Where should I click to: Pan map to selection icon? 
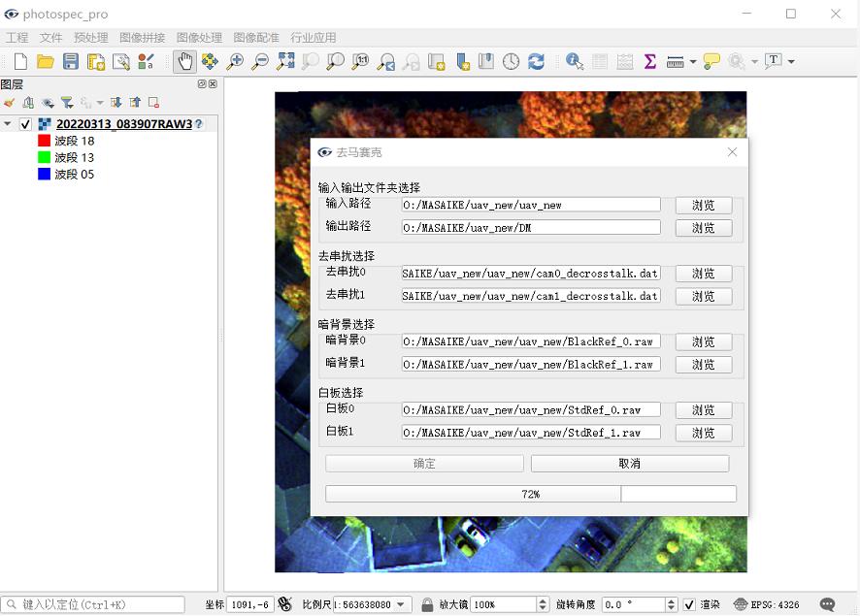210,61
